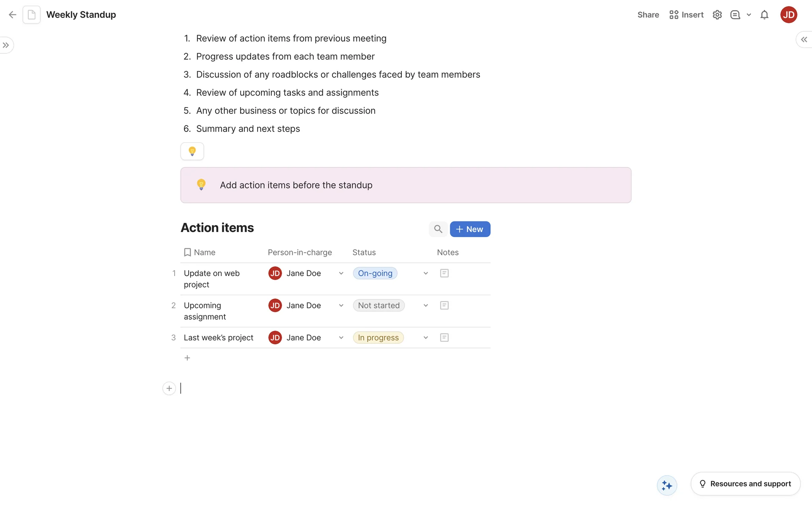812x508 pixels.
Task: Add a new row below the table
Action: pos(187,358)
